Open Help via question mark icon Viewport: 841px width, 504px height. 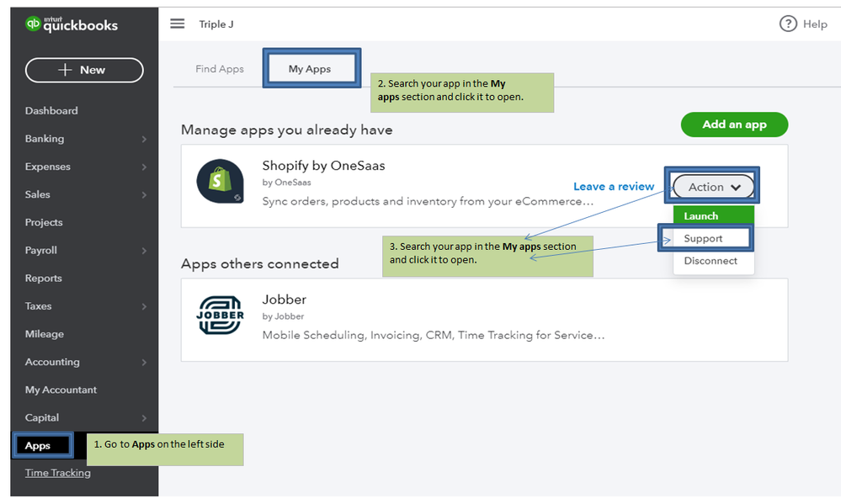788,24
